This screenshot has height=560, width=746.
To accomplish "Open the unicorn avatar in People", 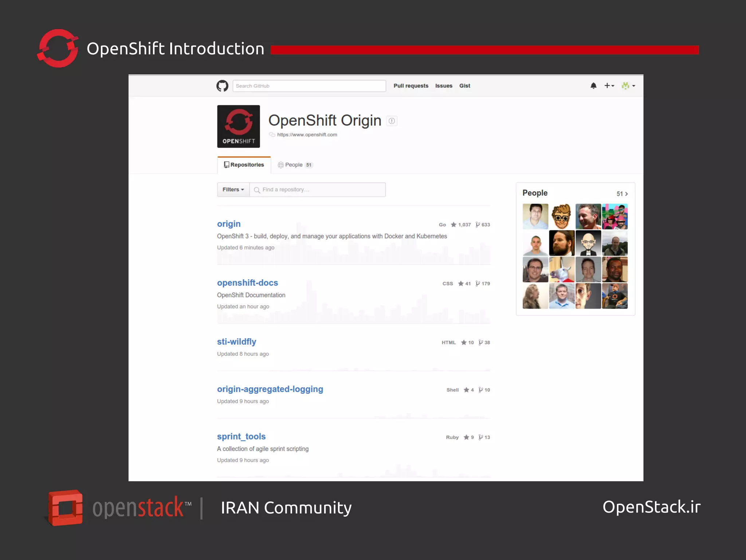I will pyautogui.click(x=562, y=270).
